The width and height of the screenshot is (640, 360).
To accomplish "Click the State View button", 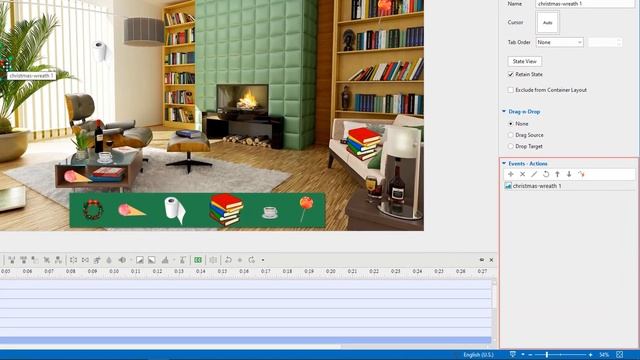I will point(524,61).
